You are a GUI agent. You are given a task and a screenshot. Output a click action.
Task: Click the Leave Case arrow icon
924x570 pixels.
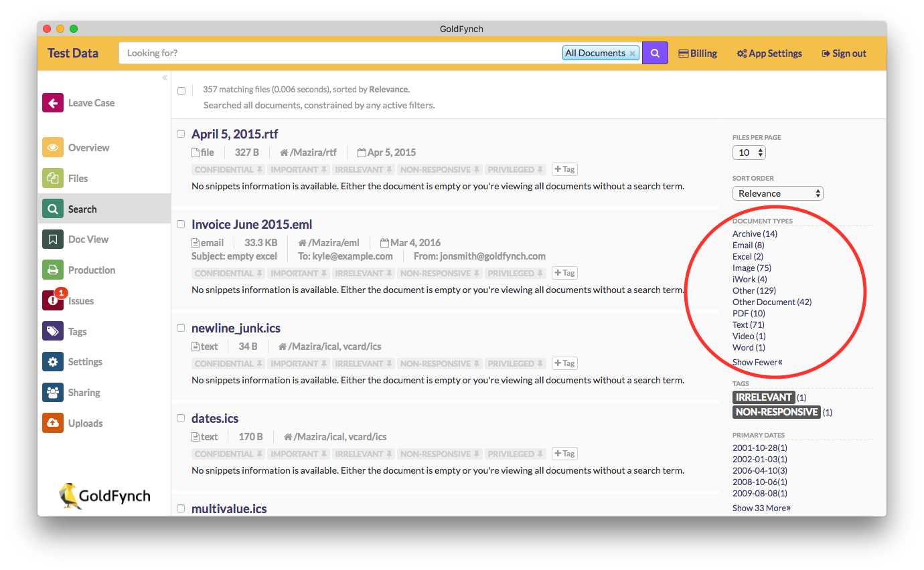53,103
